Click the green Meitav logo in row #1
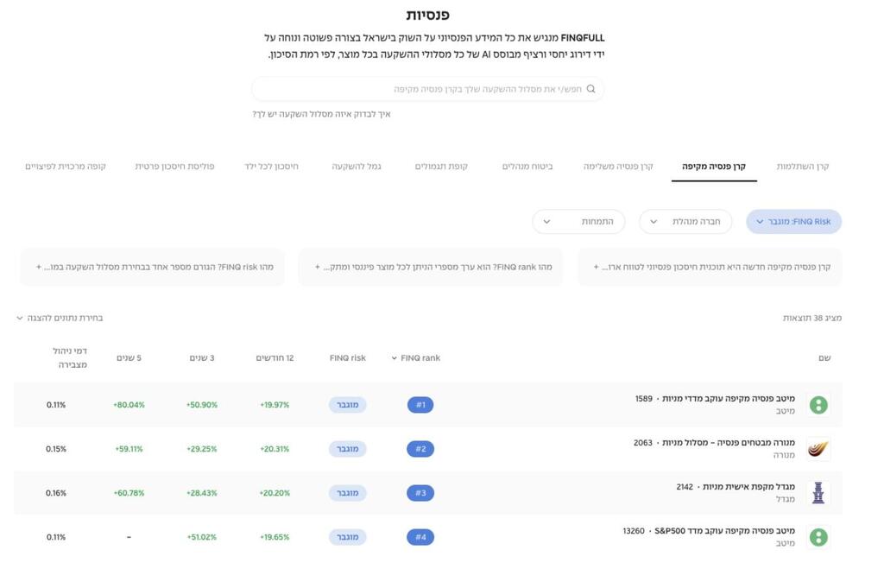Screen dimensions: 884x588 (x=818, y=405)
